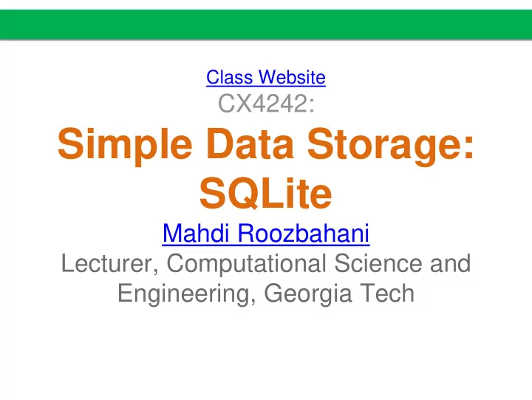Click the word Website in the top link
Viewport: 532px width, 400px height.
(291, 77)
